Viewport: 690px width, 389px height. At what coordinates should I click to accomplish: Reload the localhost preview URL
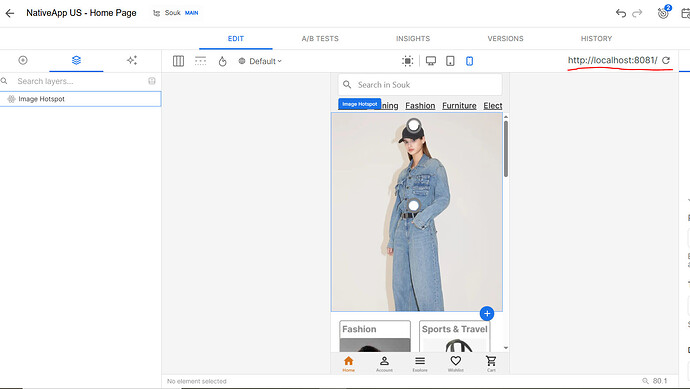[666, 60]
